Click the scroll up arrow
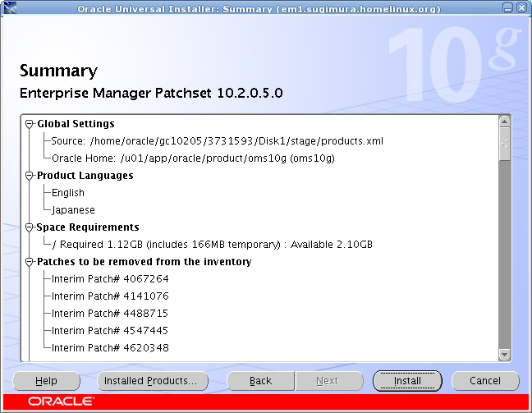This screenshot has width=532, height=413. point(505,122)
